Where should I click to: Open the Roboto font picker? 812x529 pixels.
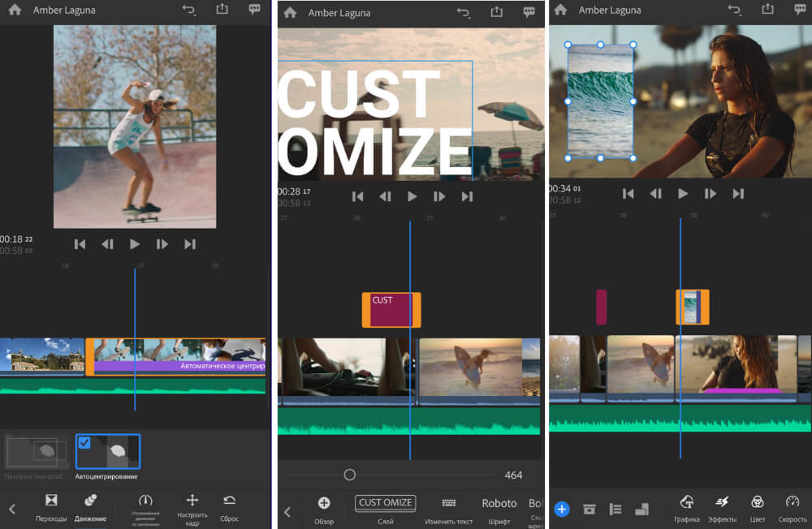(x=499, y=503)
